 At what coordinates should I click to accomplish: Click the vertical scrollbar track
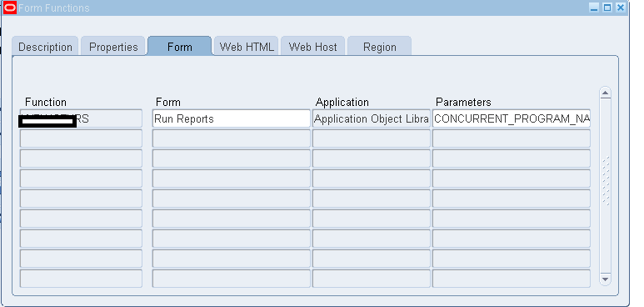[605, 186]
